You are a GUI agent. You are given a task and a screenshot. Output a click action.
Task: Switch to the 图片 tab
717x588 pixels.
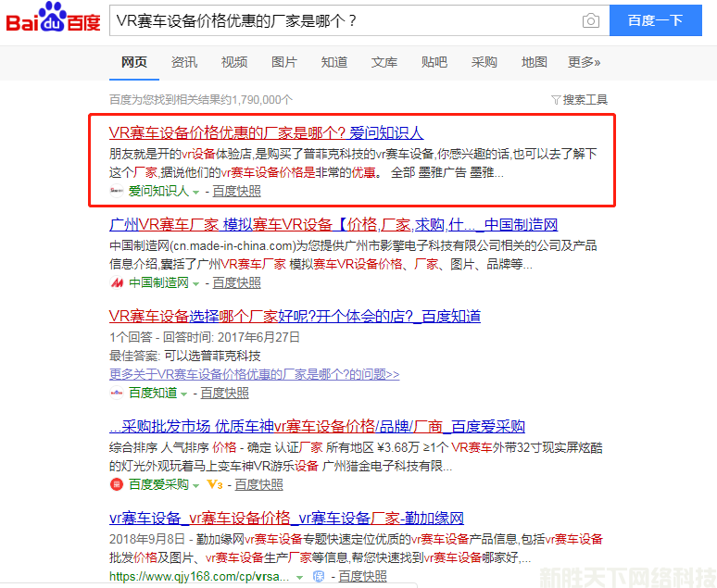click(284, 62)
